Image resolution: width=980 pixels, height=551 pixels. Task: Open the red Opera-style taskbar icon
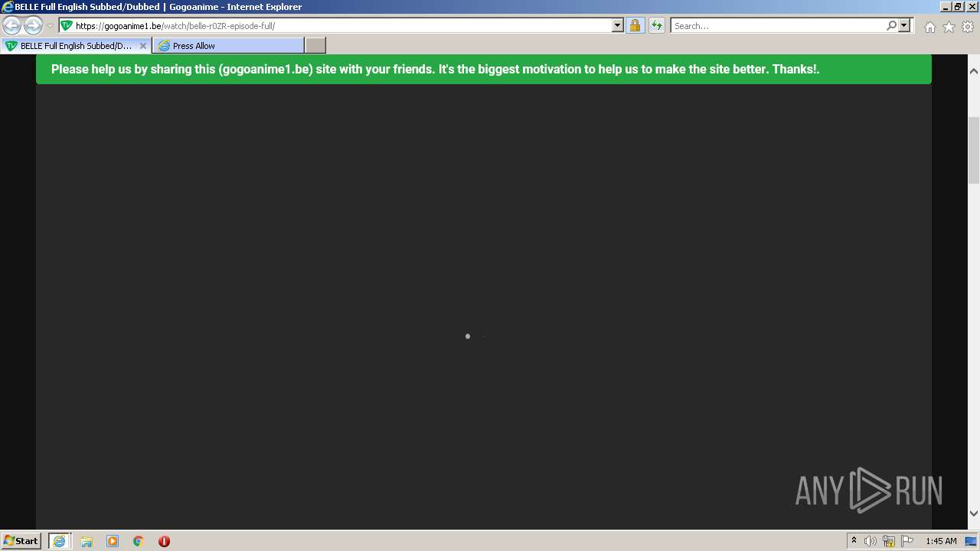(164, 541)
